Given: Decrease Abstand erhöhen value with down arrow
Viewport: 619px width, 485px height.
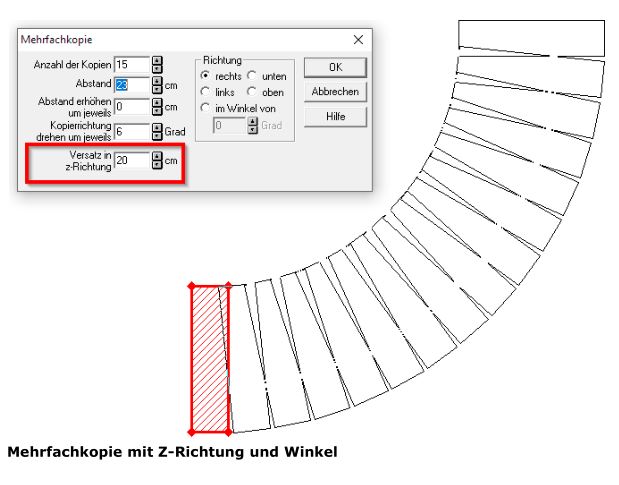Looking at the screenshot, I should (157, 111).
